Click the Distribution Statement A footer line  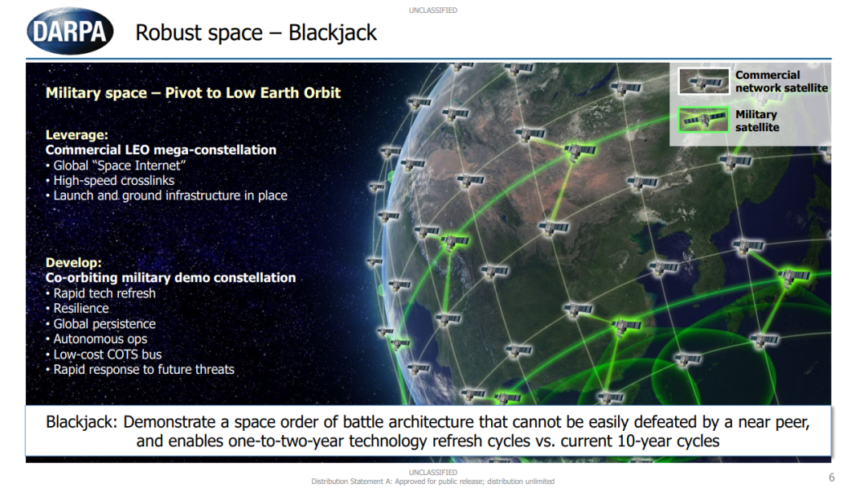[x=432, y=481]
